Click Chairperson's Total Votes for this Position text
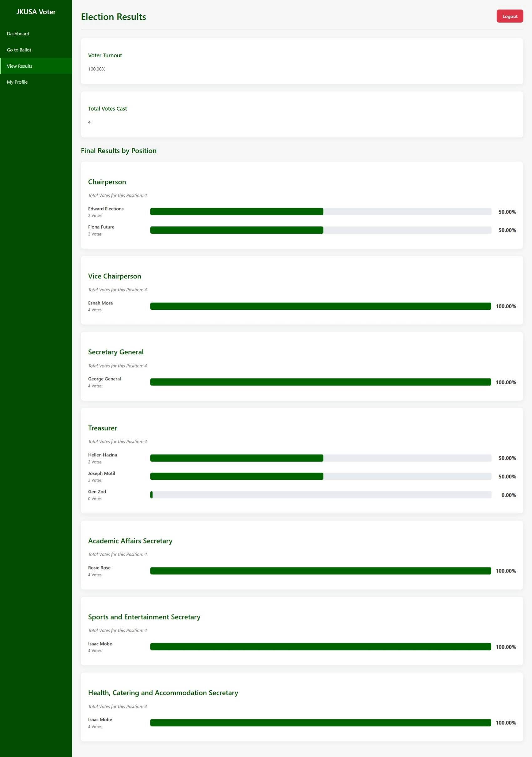Viewport: 532px width, 757px height. click(117, 195)
